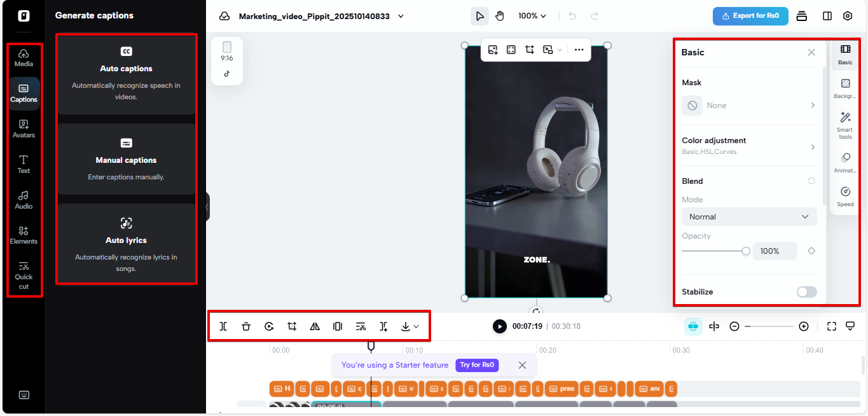Click the Try for Rs0 button in the banner
Screen dimensions: 868x416
click(x=477, y=365)
